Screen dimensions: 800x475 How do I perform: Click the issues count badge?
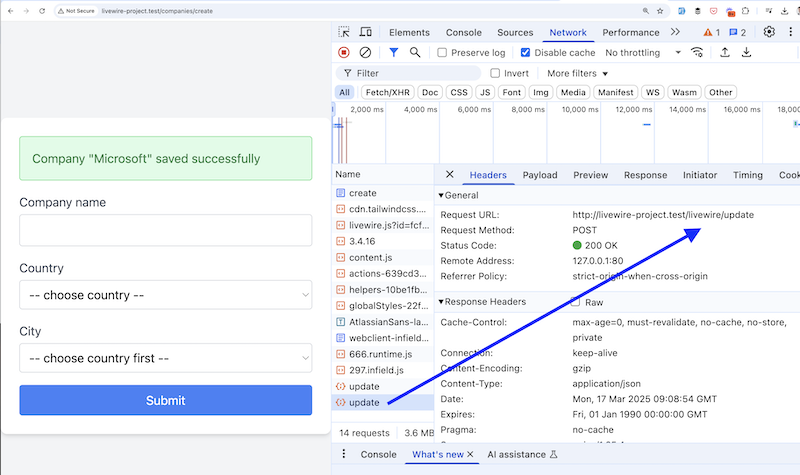[x=738, y=33]
